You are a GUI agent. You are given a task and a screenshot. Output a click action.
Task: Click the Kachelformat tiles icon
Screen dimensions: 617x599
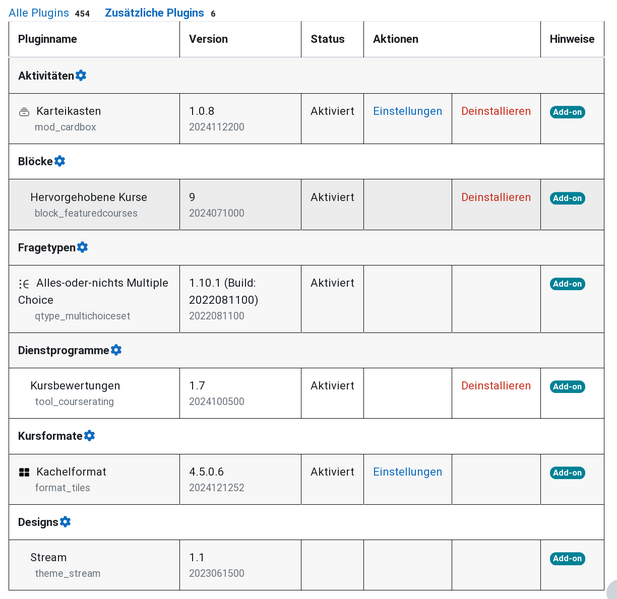(x=24, y=472)
